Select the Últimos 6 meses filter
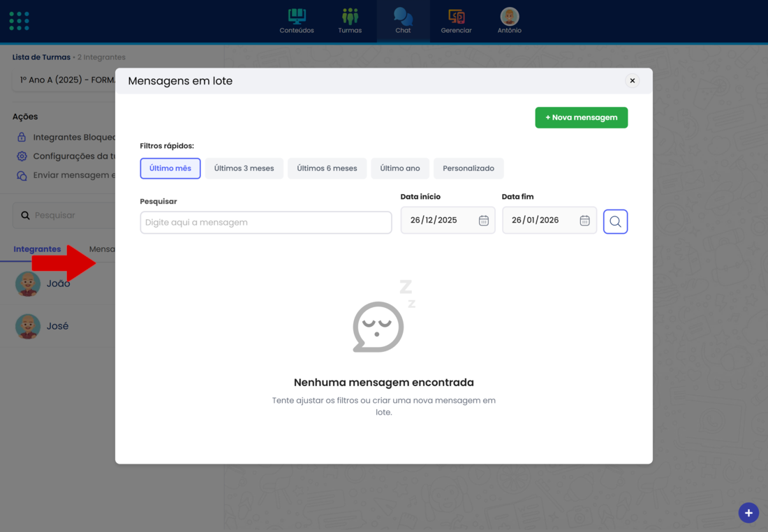The width and height of the screenshot is (768, 532). click(327, 168)
